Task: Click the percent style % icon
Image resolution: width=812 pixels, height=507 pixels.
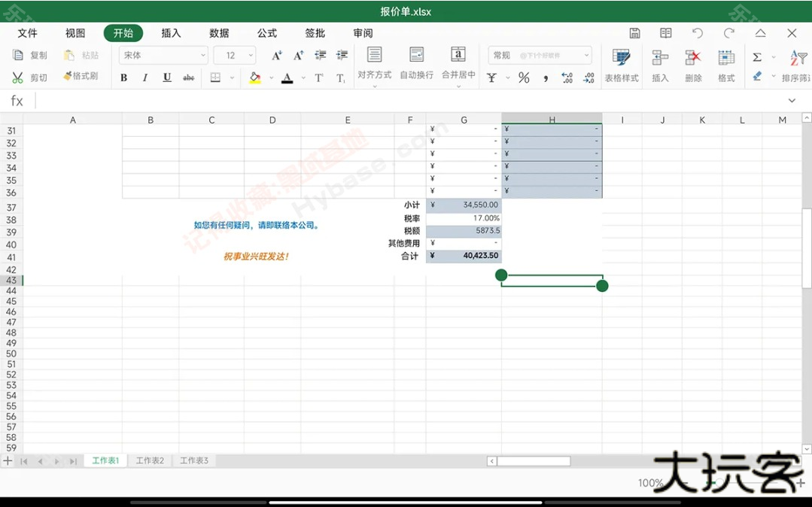Action: coord(524,77)
